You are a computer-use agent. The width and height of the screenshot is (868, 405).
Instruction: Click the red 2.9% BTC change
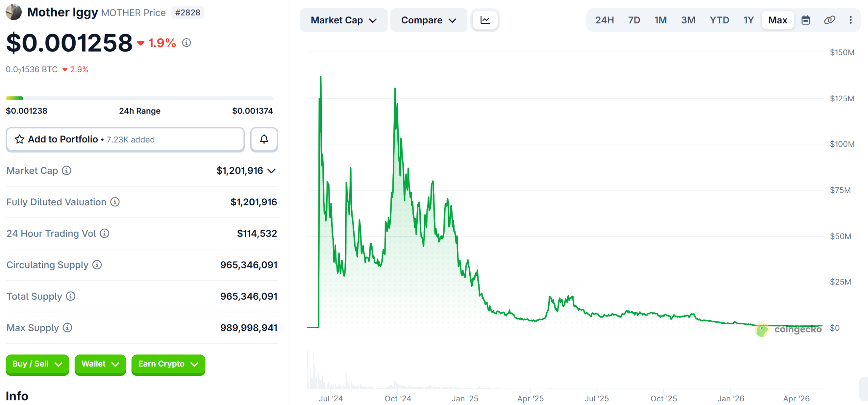(75, 69)
